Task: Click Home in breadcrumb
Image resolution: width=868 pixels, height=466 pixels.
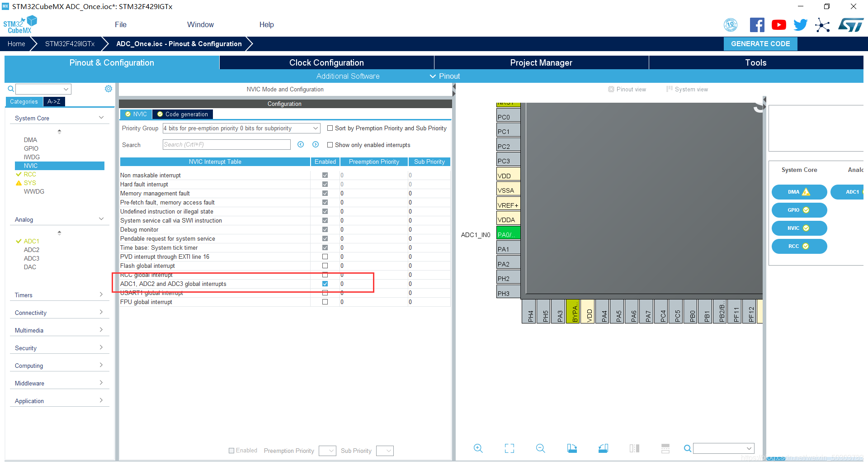Action: pos(16,43)
